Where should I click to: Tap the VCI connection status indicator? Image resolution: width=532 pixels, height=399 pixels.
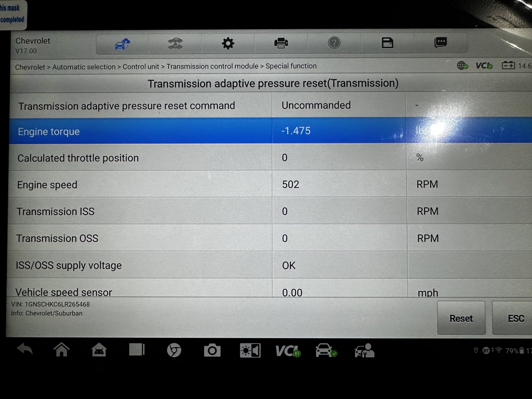tap(484, 66)
